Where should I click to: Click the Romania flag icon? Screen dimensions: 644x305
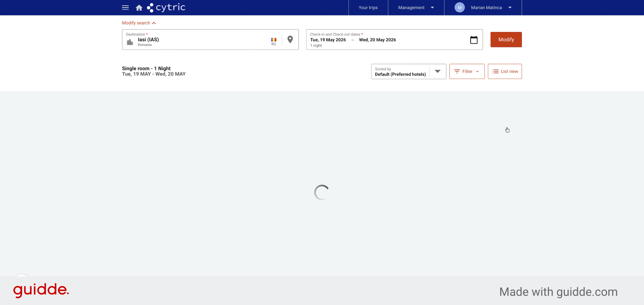(274, 40)
